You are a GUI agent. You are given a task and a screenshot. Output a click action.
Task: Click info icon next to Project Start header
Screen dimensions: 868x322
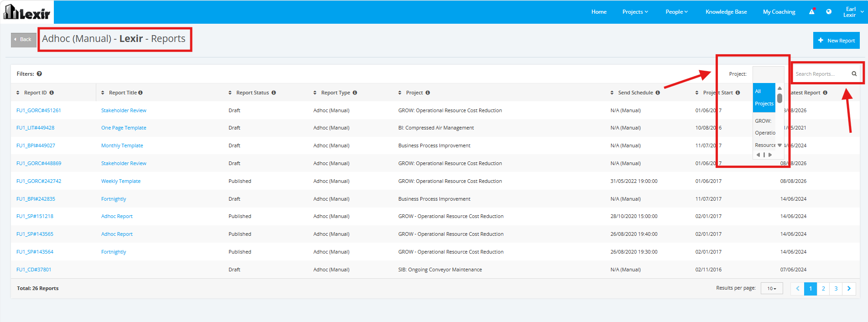[737, 93]
